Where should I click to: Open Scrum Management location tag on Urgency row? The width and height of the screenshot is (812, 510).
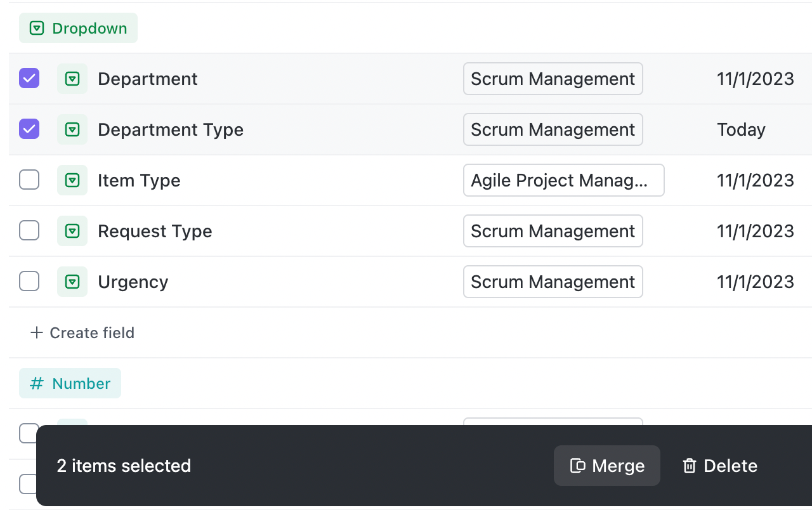coord(553,282)
